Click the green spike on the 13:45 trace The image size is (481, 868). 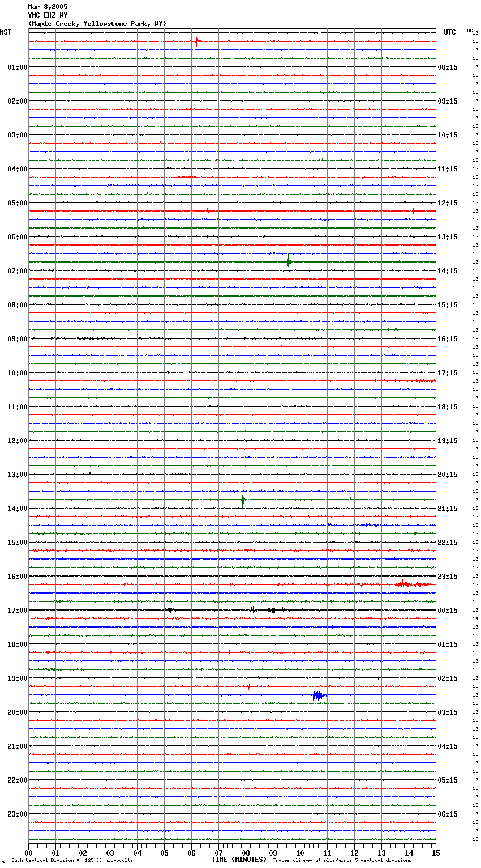point(243,500)
